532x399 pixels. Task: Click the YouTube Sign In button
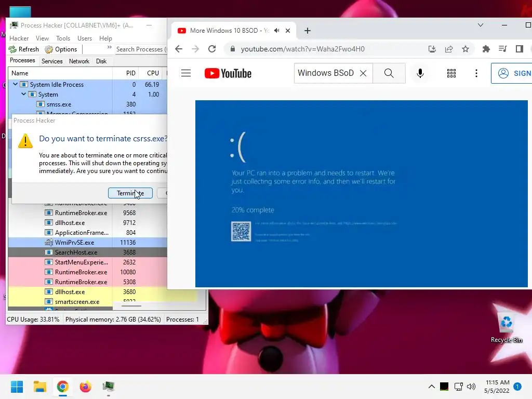(x=512, y=73)
